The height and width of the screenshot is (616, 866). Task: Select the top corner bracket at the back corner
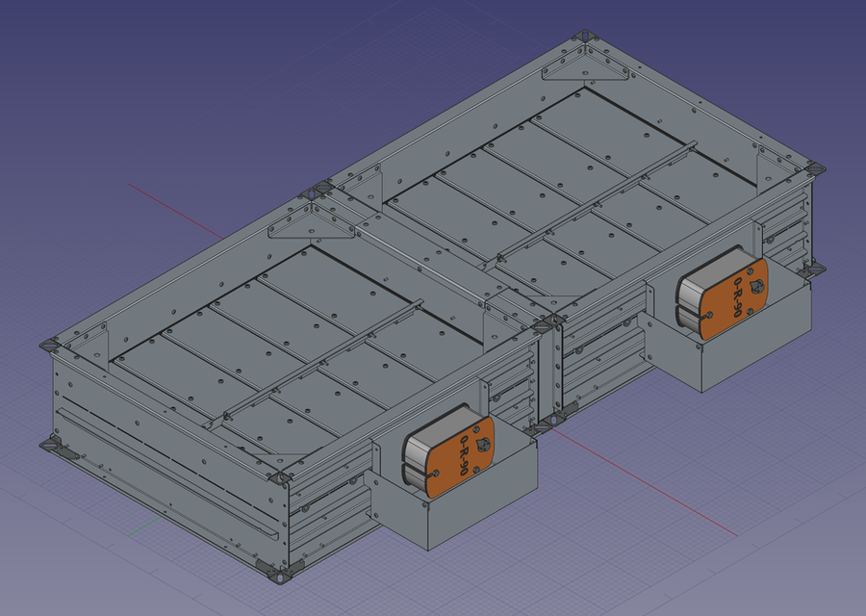(583, 39)
